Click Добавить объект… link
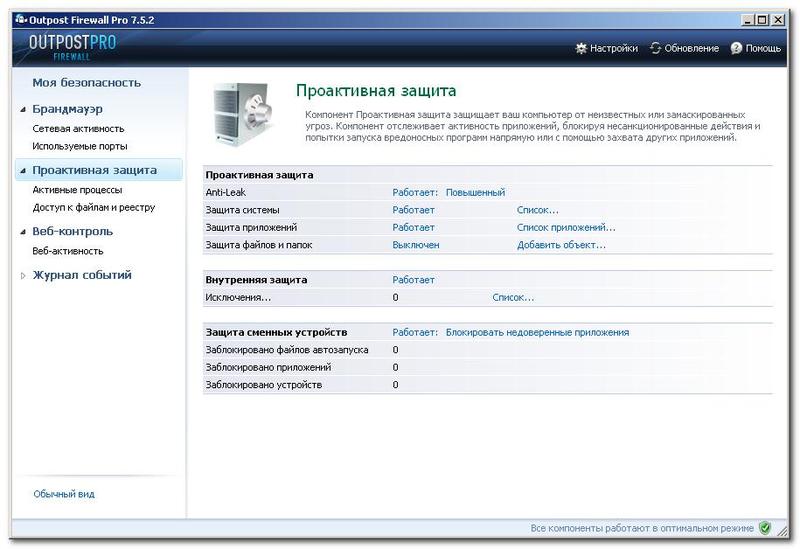The image size is (800, 549). point(561,245)
